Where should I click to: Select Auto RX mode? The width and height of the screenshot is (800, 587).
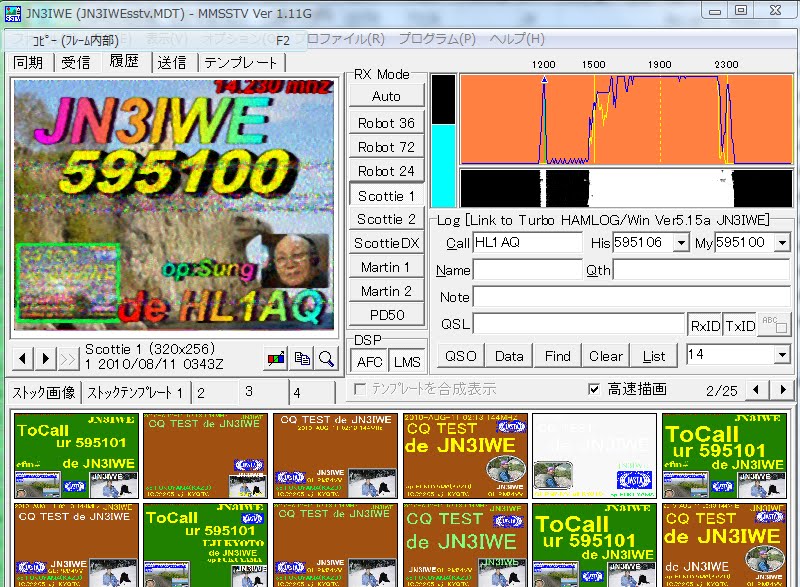click(386, 96)
